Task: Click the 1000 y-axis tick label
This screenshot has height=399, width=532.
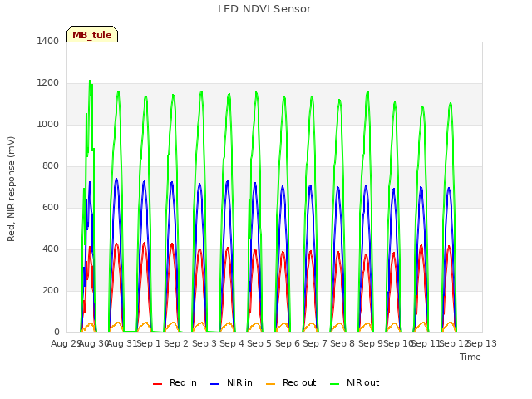Action: (x=48, y=124)
